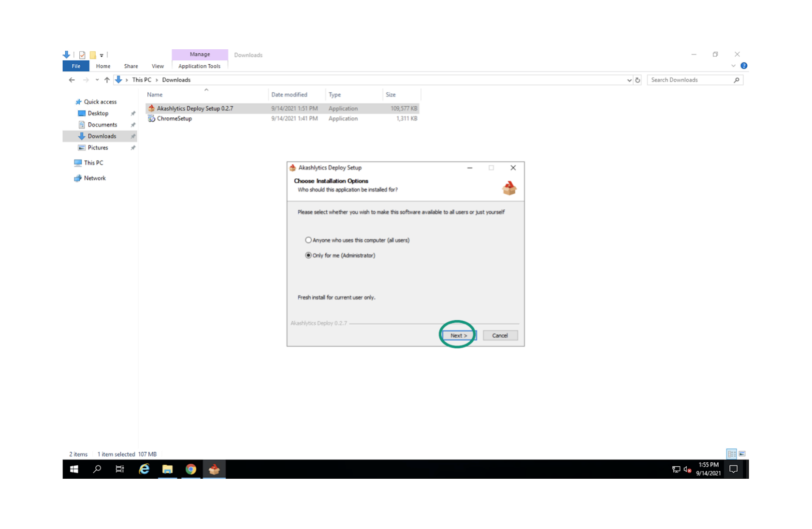Open the File ribbon tab
The width and height of the screenshot is (812, 529).
click(76, 66)
